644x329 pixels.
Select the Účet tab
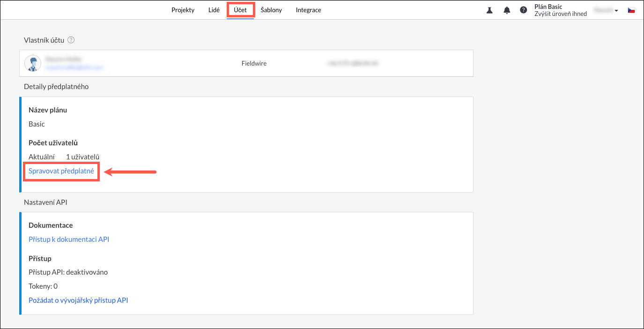pos(240,10)
